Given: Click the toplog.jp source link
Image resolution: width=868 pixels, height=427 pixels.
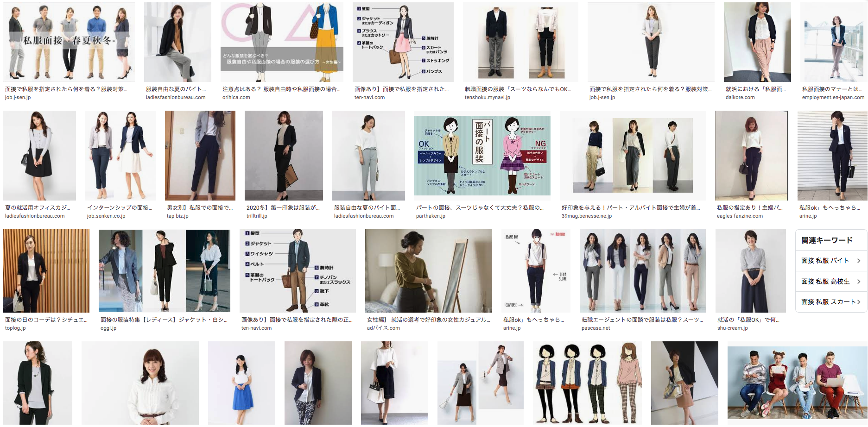Looking at the screenshot, I should [x=15, y=328].
